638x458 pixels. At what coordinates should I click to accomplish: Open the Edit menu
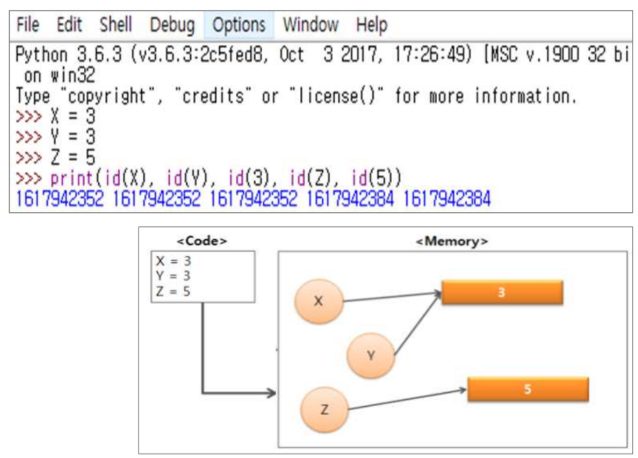[69, 25]
